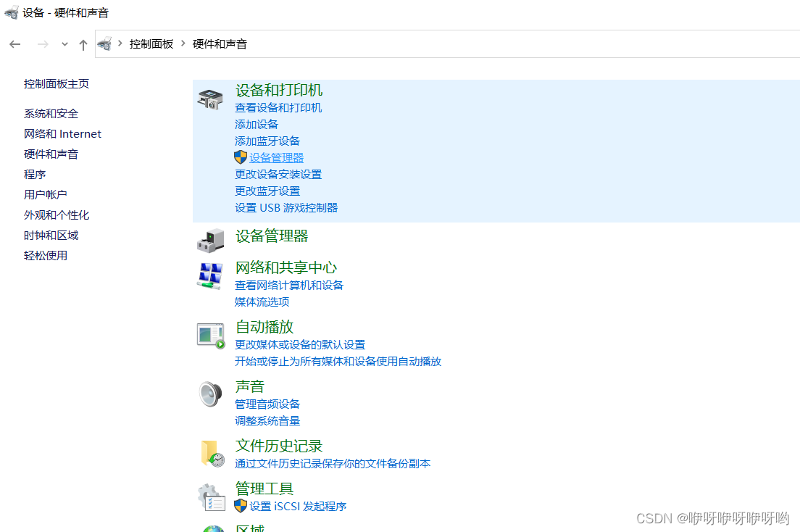800x532 pixels.
Task: Open the 声音 heading
Action: click(x=250, y=386)
